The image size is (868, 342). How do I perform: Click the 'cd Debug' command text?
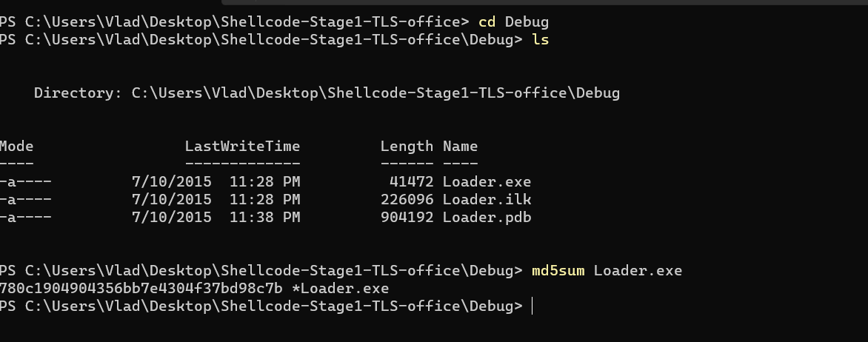pos(513,22)
